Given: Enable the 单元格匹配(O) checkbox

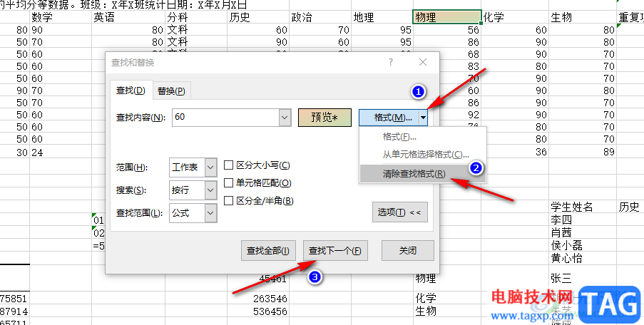Looking at the screenshot, I should point(228,182).
